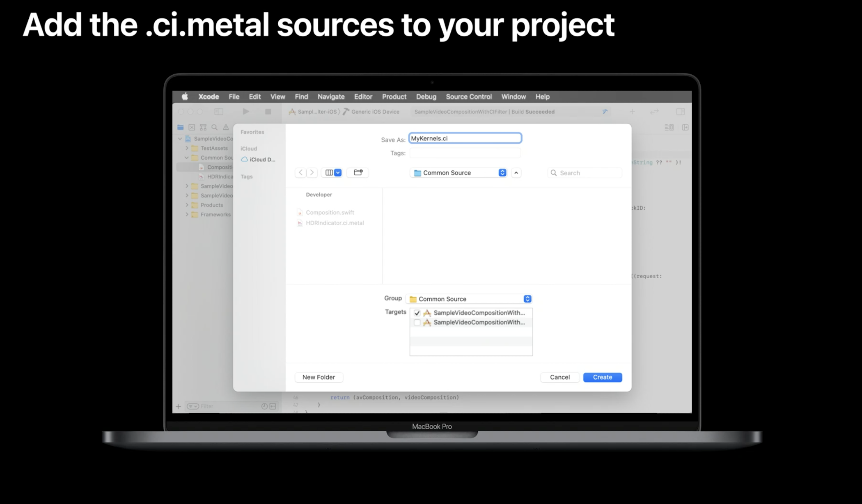Click the source control status filter icon

coord(273,406)
